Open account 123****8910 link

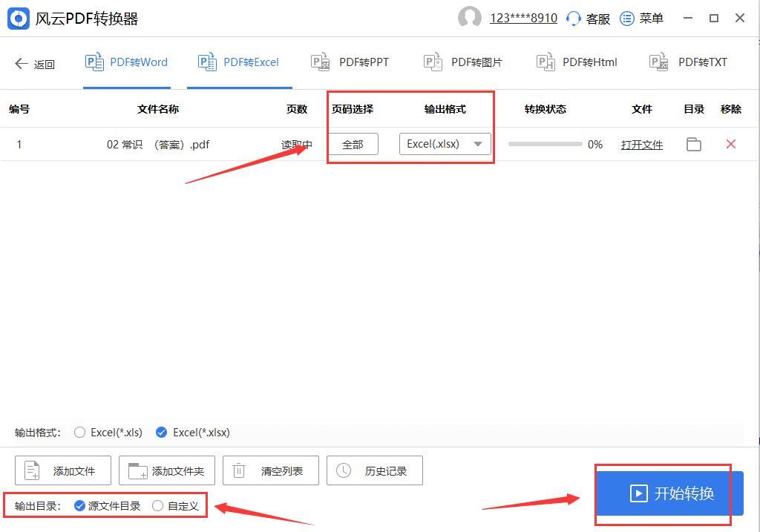523,18
